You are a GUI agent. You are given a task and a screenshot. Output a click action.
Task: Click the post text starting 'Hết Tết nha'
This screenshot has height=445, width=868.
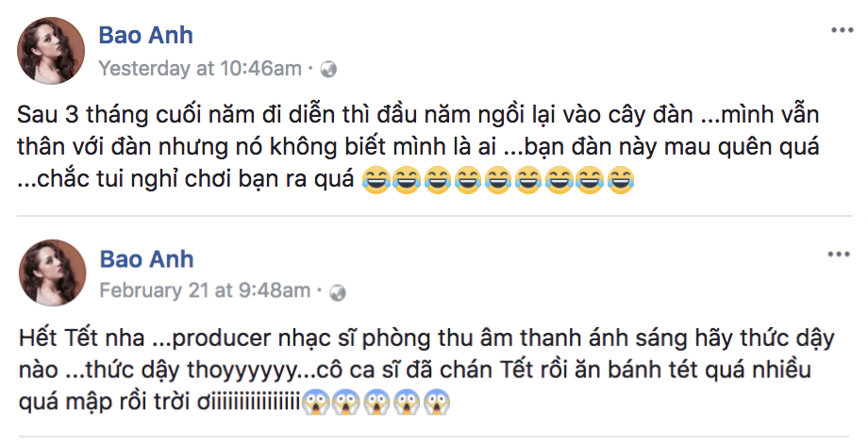[426, 370]
